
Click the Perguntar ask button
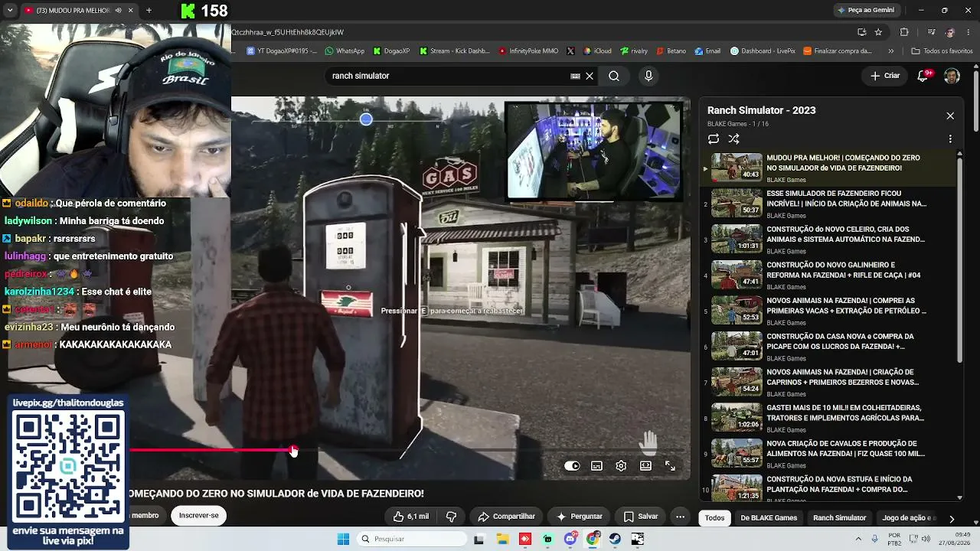[x=580, y=517]
